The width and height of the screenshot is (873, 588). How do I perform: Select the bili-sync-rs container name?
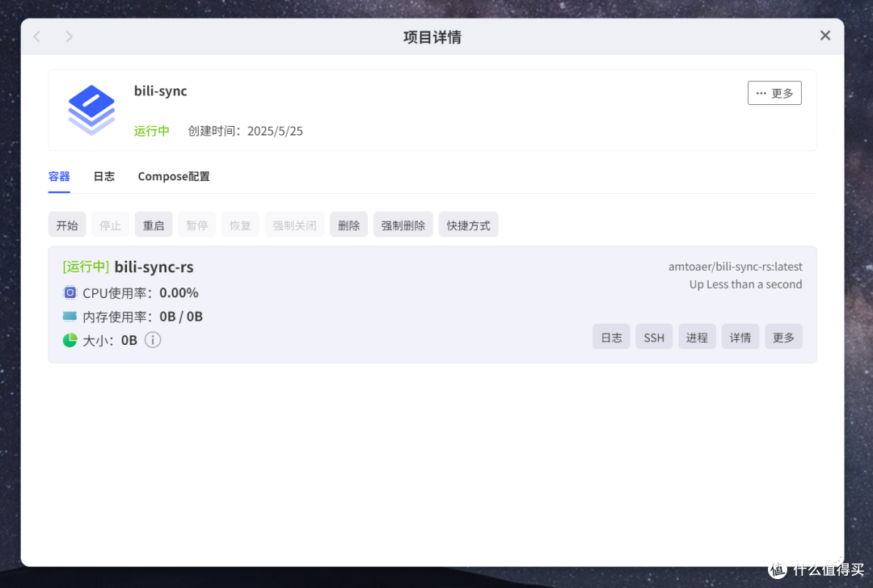[154, 267]
